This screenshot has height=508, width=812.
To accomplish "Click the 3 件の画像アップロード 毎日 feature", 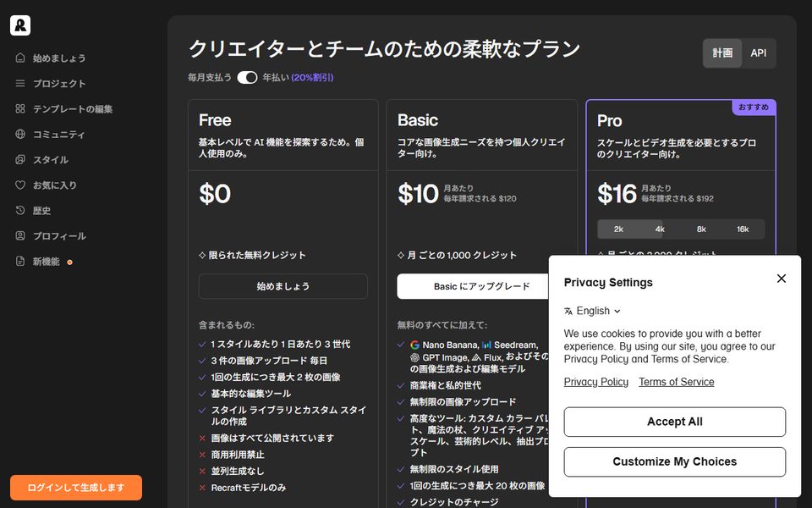I will tap(269, 361).
